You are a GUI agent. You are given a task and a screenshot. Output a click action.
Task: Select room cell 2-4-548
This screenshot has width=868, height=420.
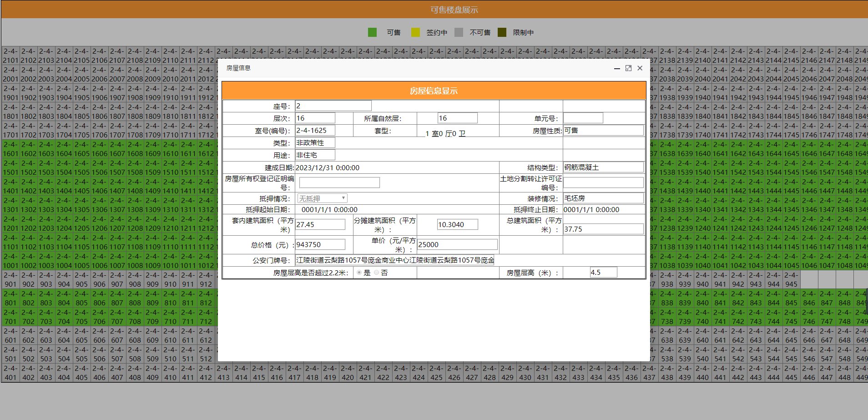coord(844,354)
